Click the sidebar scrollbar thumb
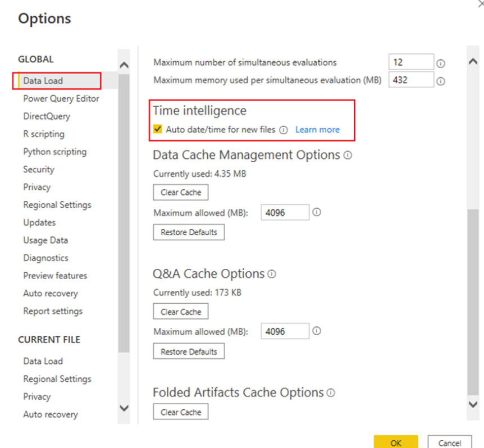Image resolution: width=484 pixels, height=448 pixels. (124, 213)
